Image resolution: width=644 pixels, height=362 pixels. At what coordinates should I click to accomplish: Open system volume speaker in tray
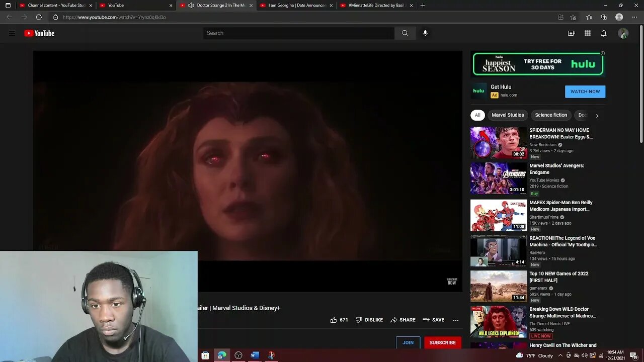[x=584, y=355]
